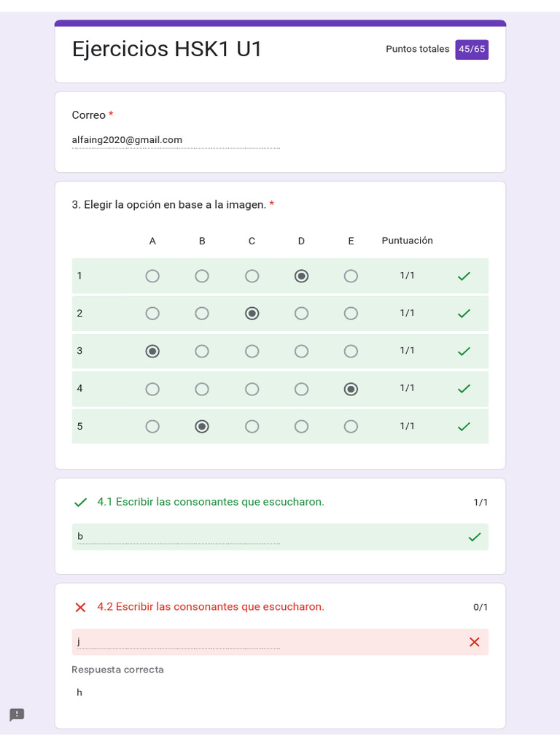Click the green check inside the answer b field
560x747 pixels.
tap(474, 537)
